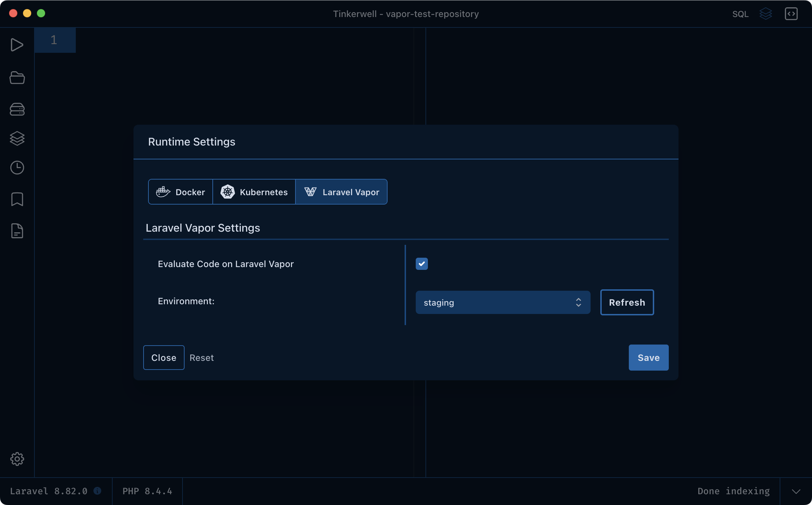This screenshot has width=812, height=505.
Task: Maximize the window with the green button
Action: coord(41,13)
